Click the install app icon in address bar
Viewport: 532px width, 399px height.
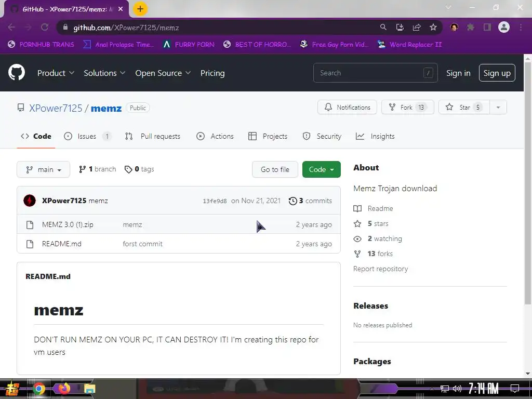click(400, 27)
